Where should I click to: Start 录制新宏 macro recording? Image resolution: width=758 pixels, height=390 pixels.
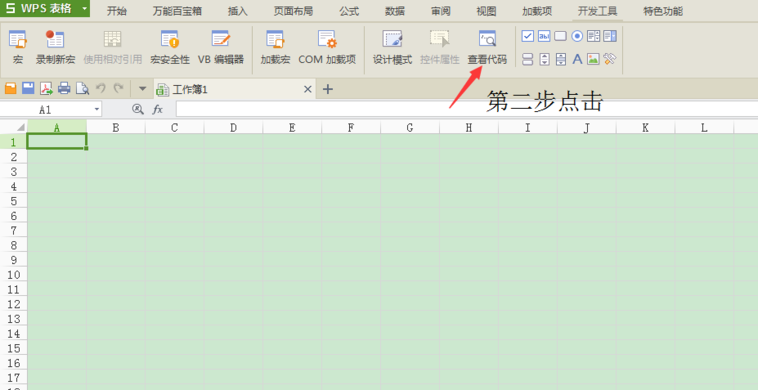(55, 47)
